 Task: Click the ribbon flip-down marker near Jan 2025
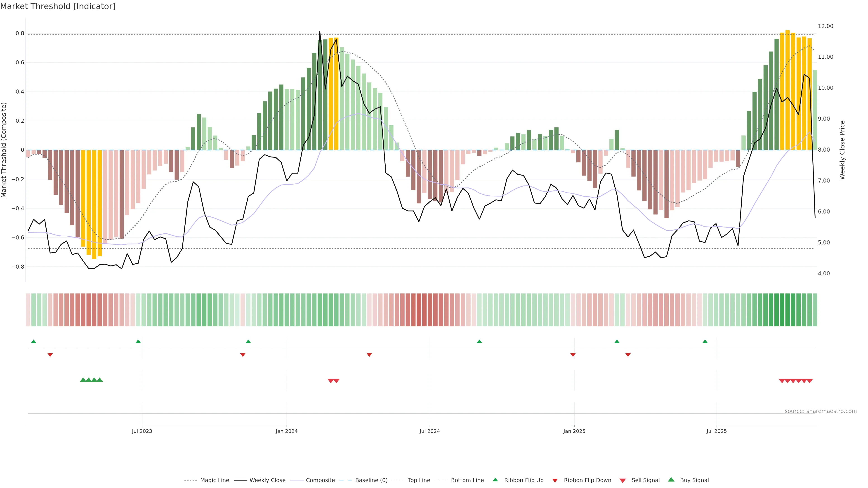573,355
